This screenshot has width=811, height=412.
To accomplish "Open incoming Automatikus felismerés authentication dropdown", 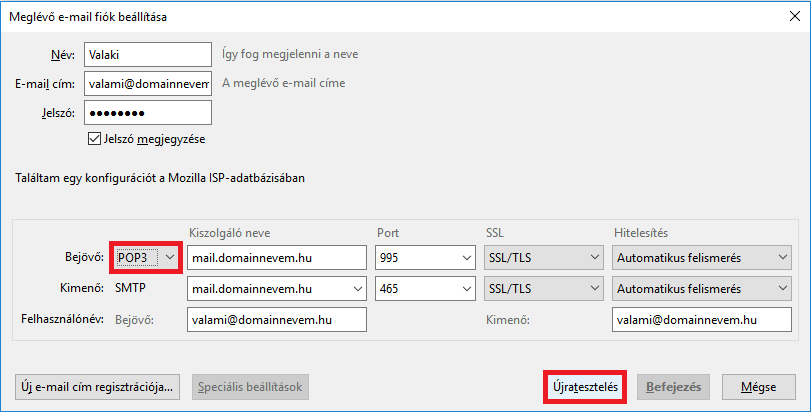I will (x=702, y=257).
